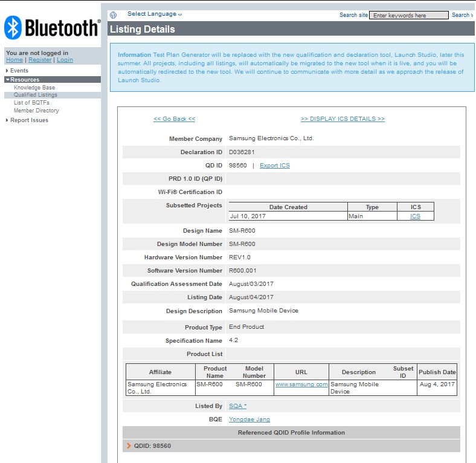Open the Login link in sidebar

65,60
